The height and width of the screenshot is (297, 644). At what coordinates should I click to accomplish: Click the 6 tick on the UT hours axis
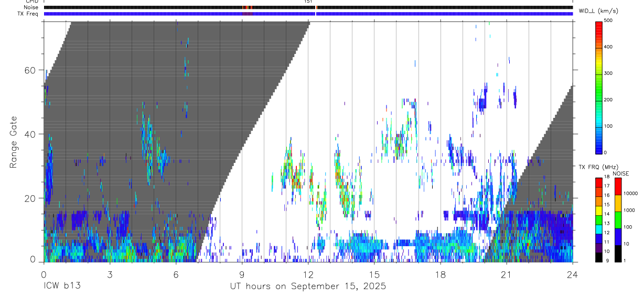coord(176,274)
